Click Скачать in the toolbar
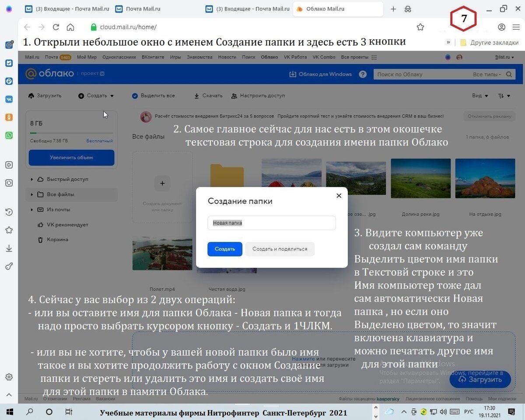 click(208, 95)
